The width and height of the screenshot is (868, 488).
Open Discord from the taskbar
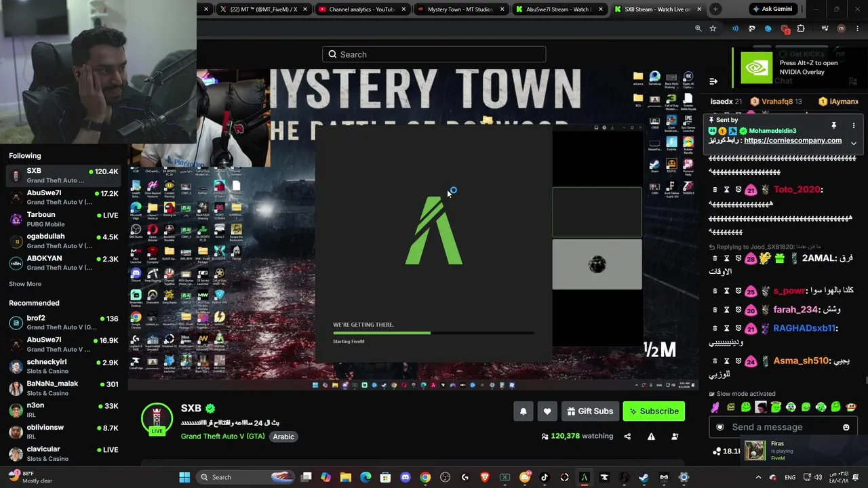(x=406, y=477)
